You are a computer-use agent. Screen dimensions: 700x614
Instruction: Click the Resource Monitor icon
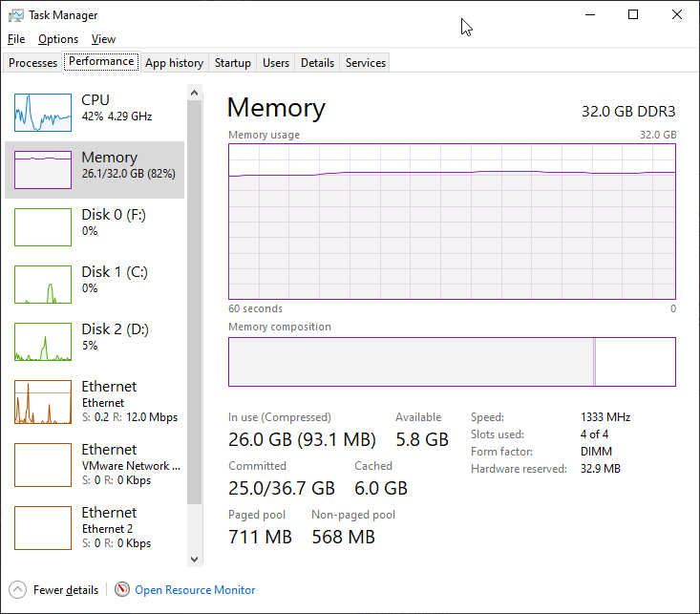tap(122, 590)
